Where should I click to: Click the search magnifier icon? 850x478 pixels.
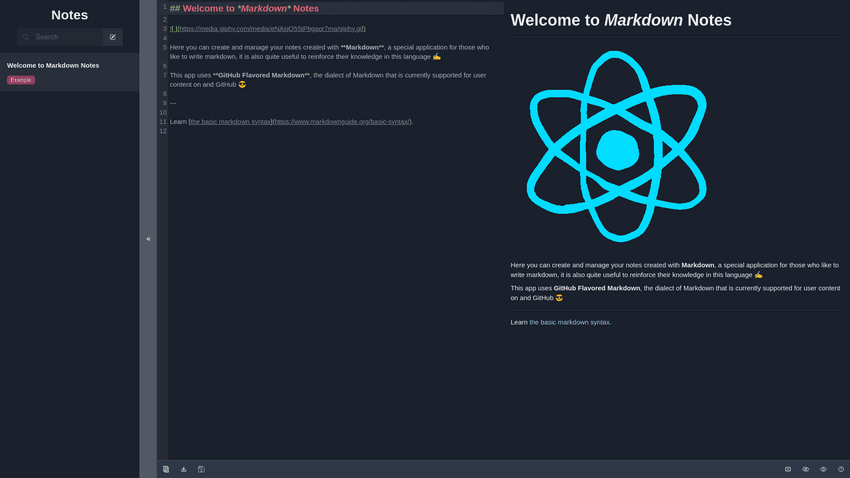(x=26, y=37)
